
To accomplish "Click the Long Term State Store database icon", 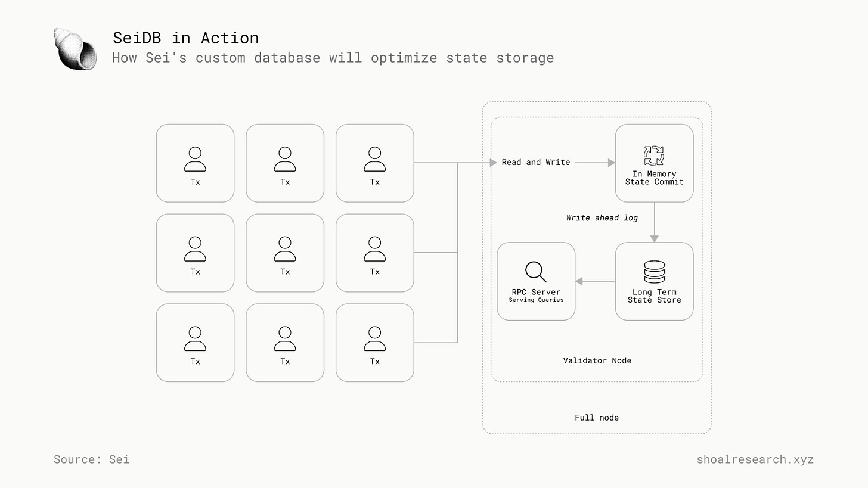I will (x=654, y=272).
